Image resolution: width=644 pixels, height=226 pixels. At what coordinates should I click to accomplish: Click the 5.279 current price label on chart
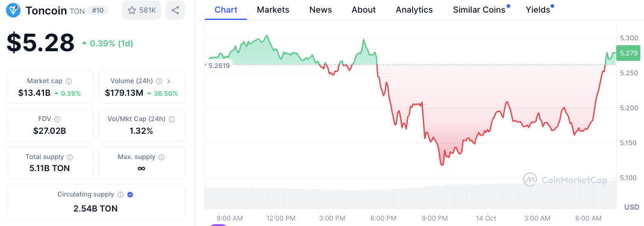click(x=629, y=53)
